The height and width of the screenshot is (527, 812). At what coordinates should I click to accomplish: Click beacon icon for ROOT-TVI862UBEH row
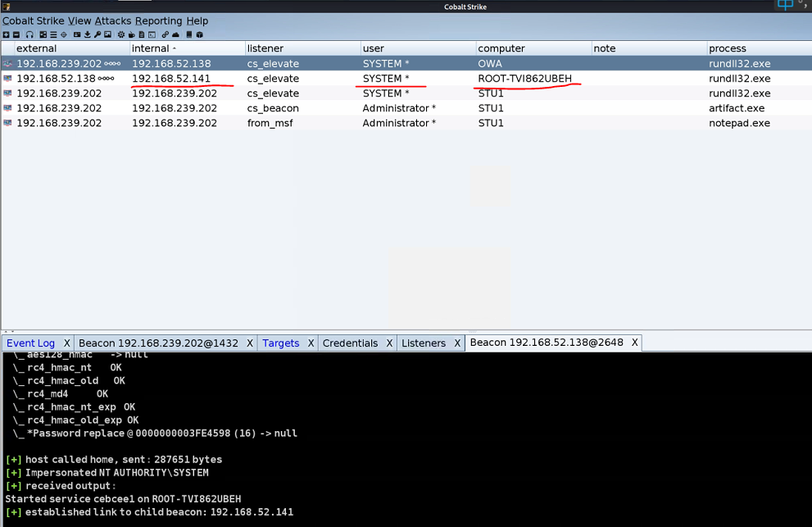(7, 79)
